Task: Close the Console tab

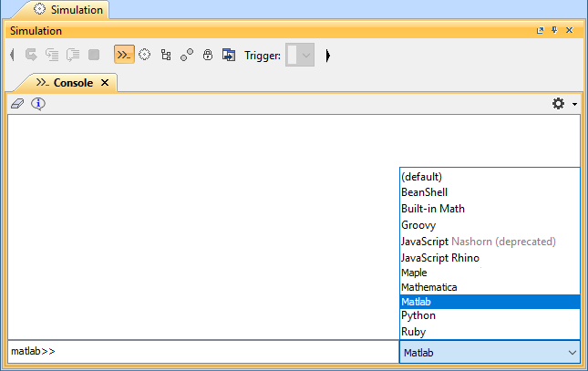Action: click(x=105, y=83)
